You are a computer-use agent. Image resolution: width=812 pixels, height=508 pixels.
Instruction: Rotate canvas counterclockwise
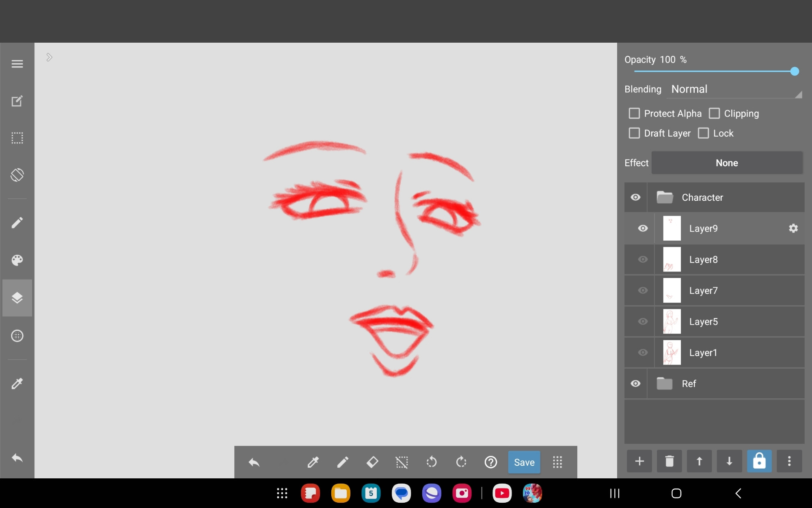tap(432, 462)
